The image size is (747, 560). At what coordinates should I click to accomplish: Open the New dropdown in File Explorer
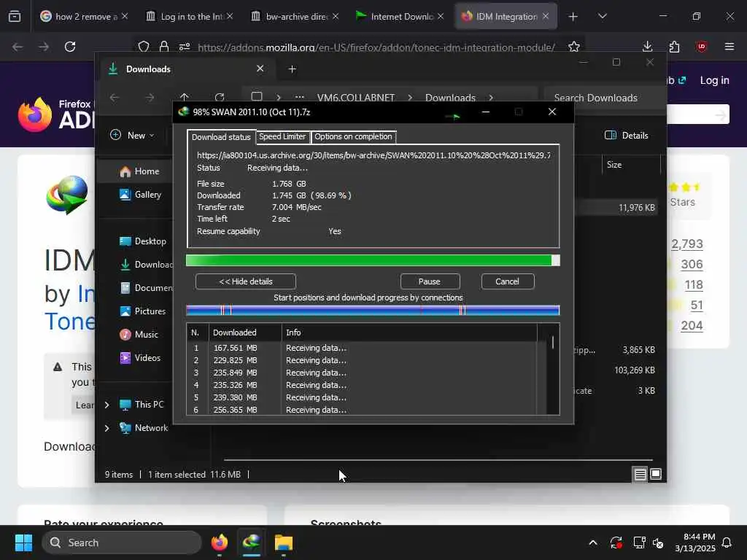pos(133,136)
